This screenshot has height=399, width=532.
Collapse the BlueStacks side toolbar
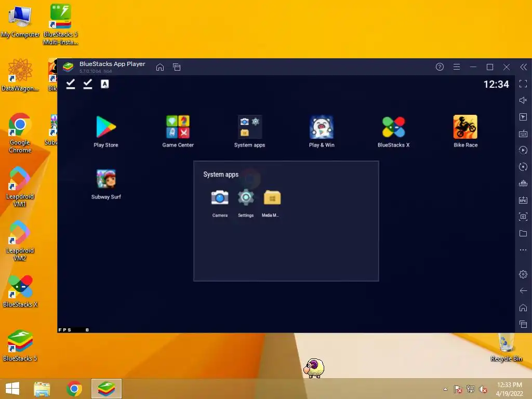(524, 67)
